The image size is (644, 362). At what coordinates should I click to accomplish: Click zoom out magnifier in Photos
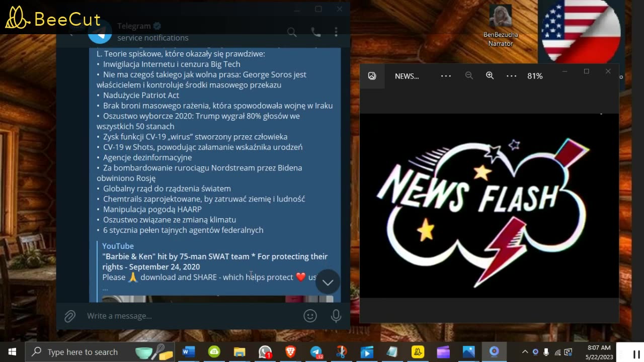click(x=469, y=76)
